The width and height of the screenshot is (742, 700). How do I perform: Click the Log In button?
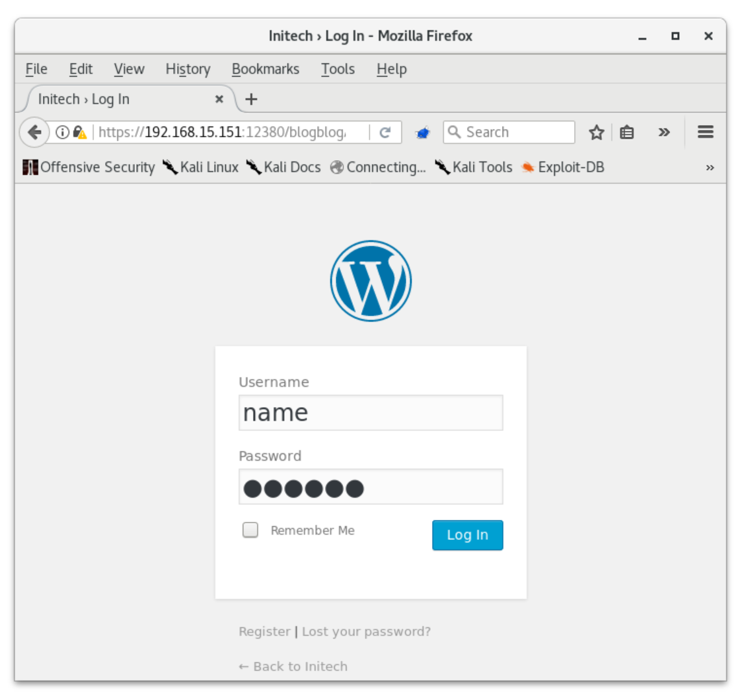coord(468,535)
